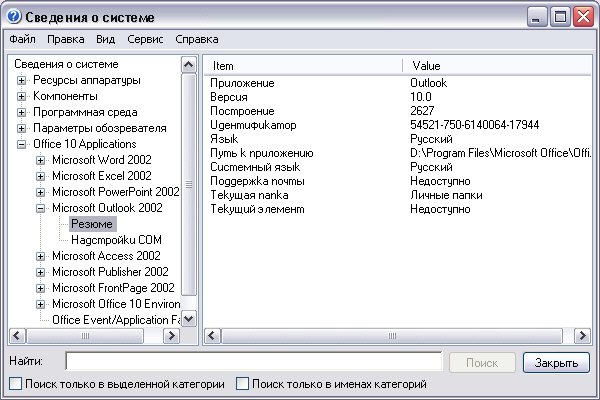The width and height of the screenshot is (600, 400).
Task: Click the tree horizontal scroll right arrow
Action: click(x=172, y=335)
